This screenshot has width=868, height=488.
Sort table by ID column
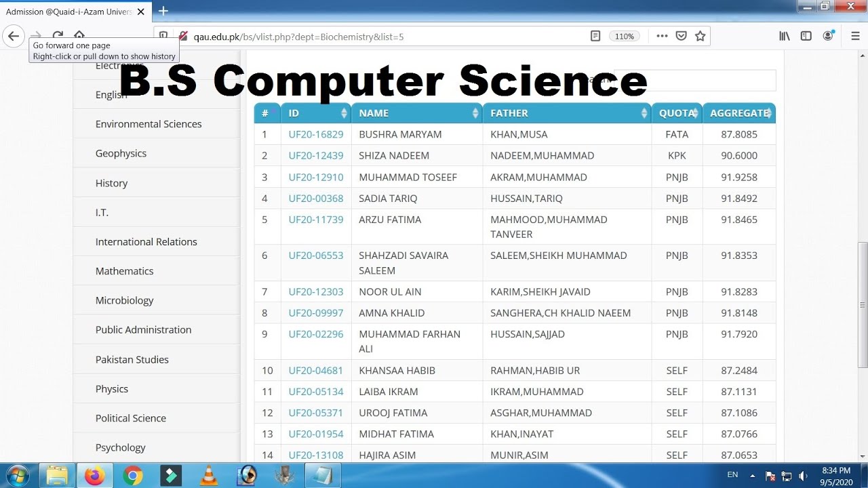(x=316, y=113)
